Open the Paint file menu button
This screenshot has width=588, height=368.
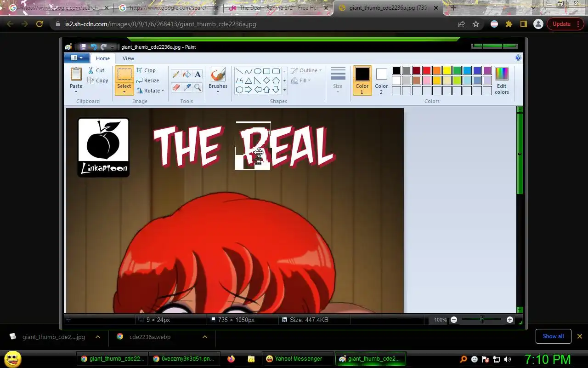pos(77,58)
